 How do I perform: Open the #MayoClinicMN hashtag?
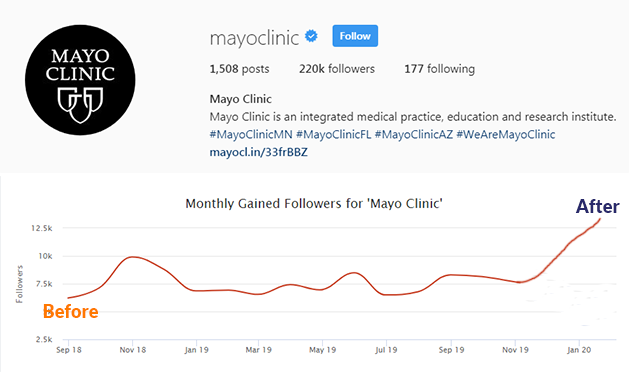pos(251,134)
